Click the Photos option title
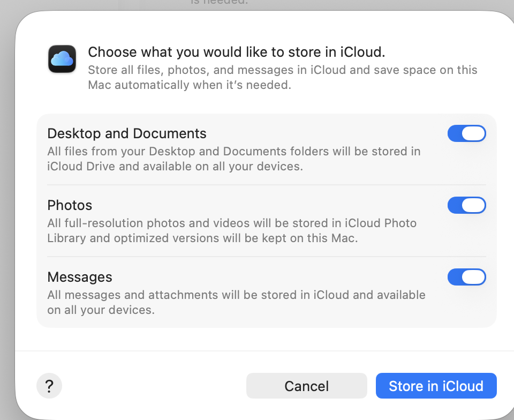Screen dimensions: 514x420 click(x=70, y=205)
